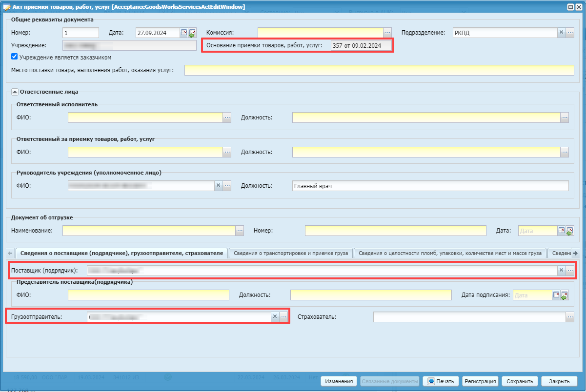Open the Комиссия selection list

(x=387, y=33)
